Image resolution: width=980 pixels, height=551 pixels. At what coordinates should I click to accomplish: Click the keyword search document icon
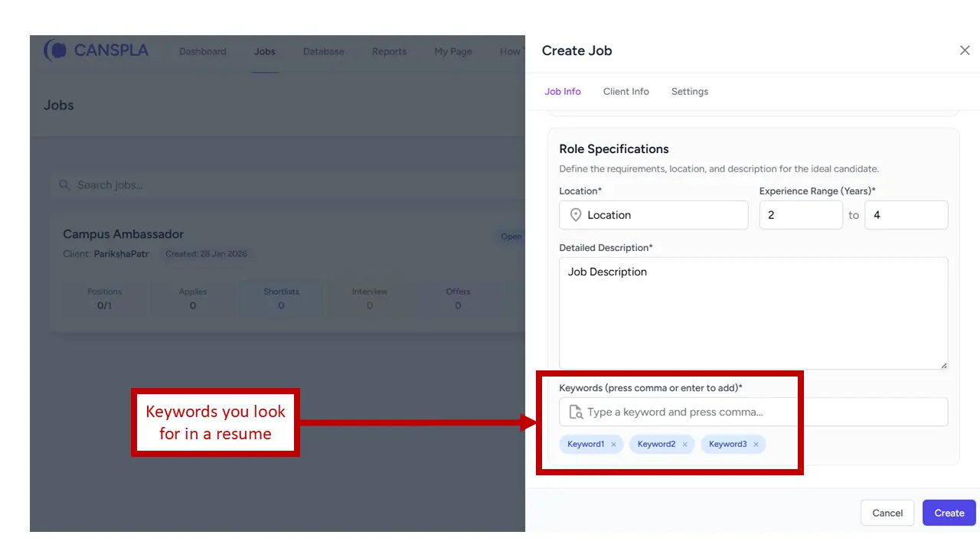tap(576, 412)
